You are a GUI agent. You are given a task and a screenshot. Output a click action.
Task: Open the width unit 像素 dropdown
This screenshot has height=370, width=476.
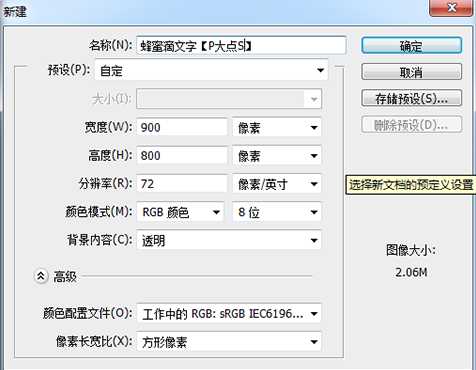(x=277, y=127)
